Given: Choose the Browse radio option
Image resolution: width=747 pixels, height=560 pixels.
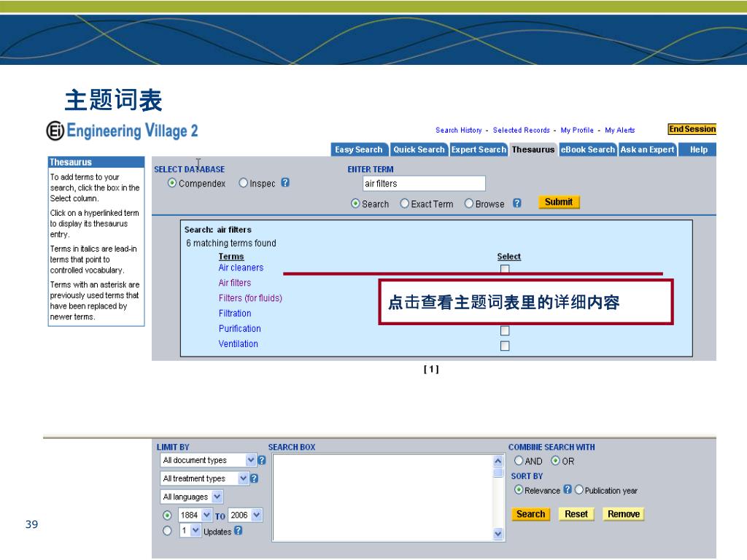Looking at the screenshot, I should click(x=469, y=203).
